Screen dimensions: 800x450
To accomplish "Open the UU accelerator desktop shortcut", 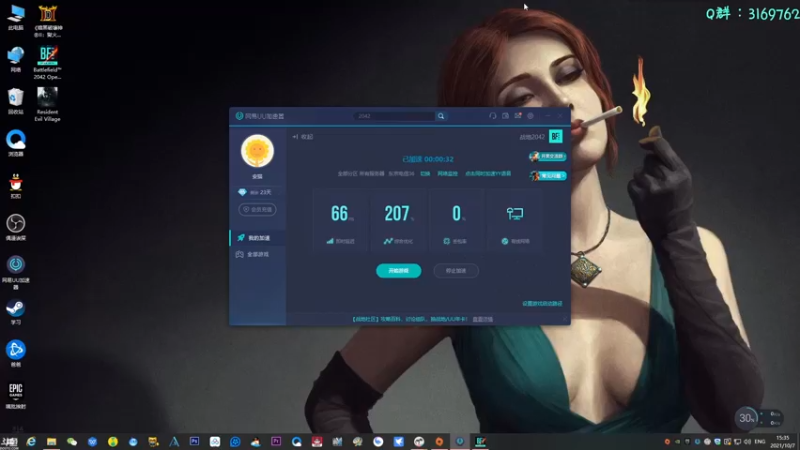I will pyautogui.click(x=16, y=273).
